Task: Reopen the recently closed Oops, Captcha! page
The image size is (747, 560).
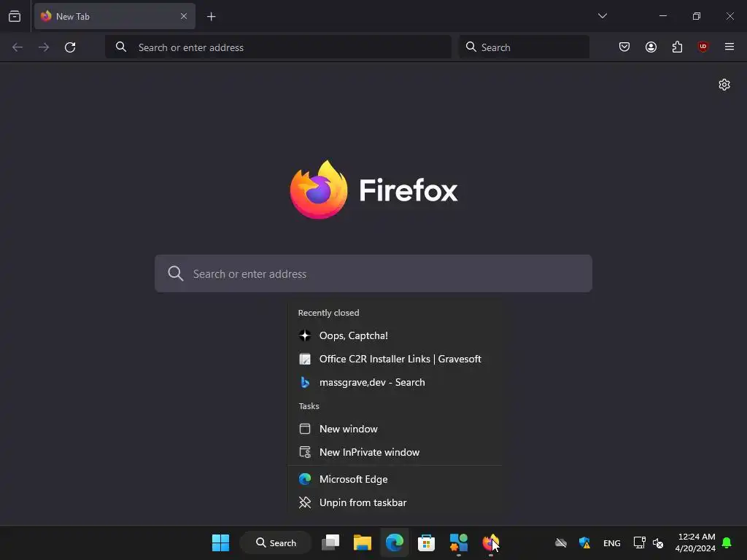Action: (x=395, y=335)
